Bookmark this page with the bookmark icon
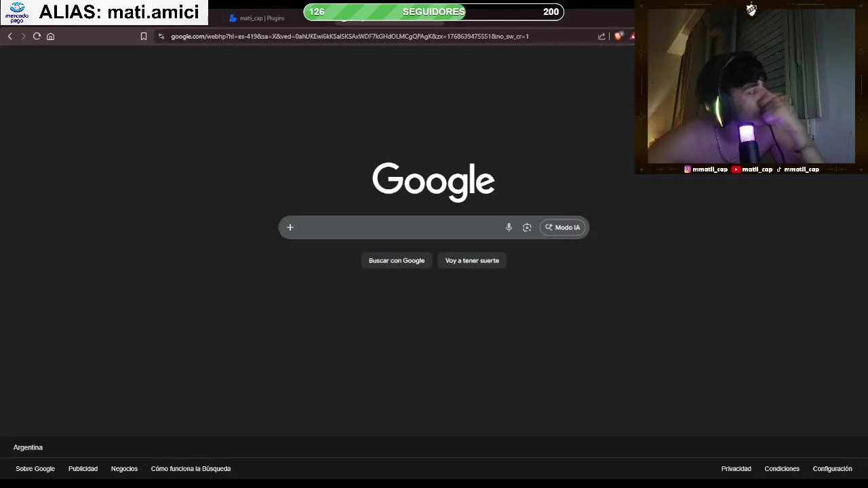Viewport: 868px width, 488px height. (144, 36)
